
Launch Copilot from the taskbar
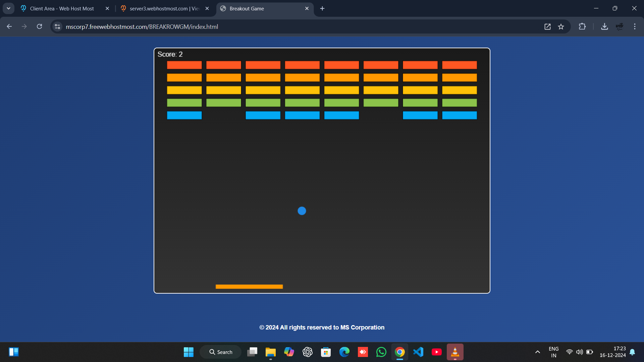[289, 352]
